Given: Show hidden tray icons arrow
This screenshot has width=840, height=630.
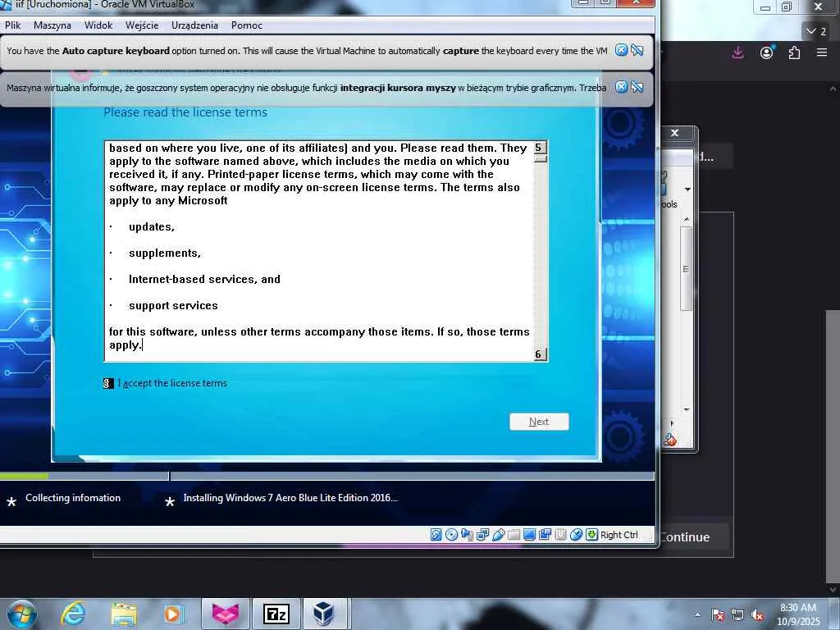Looking at the screenshot, I should pos(697,615).
